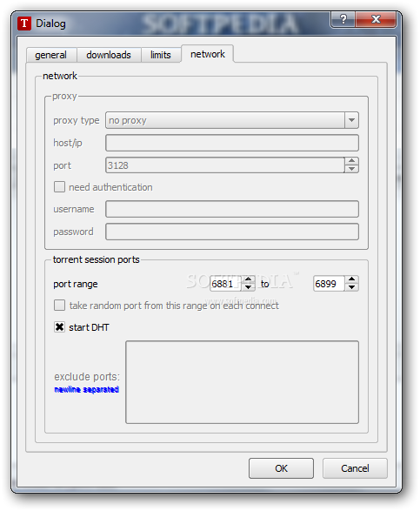Click the 'proxy type' label

pos(77,121)
